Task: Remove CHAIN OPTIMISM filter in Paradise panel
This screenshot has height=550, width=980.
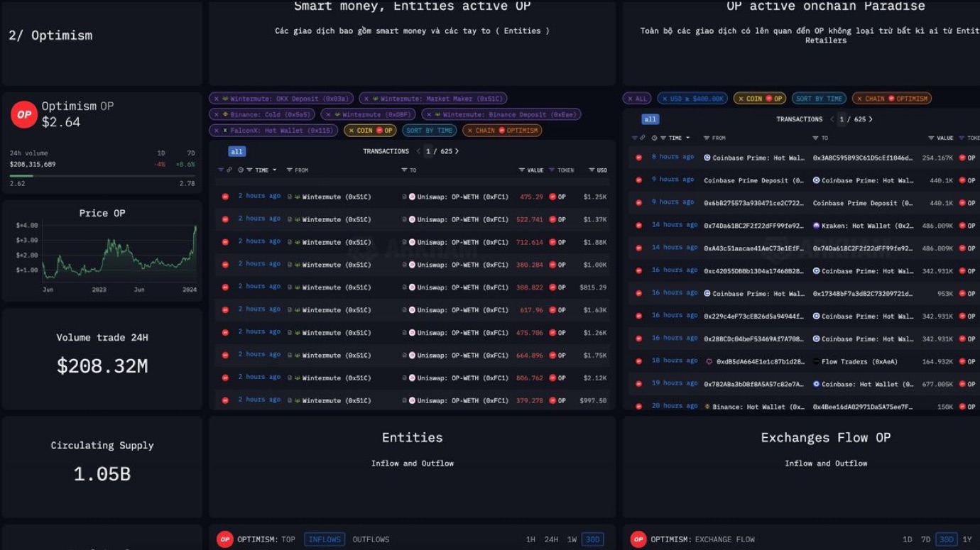Action: click(x=859, y=99)
